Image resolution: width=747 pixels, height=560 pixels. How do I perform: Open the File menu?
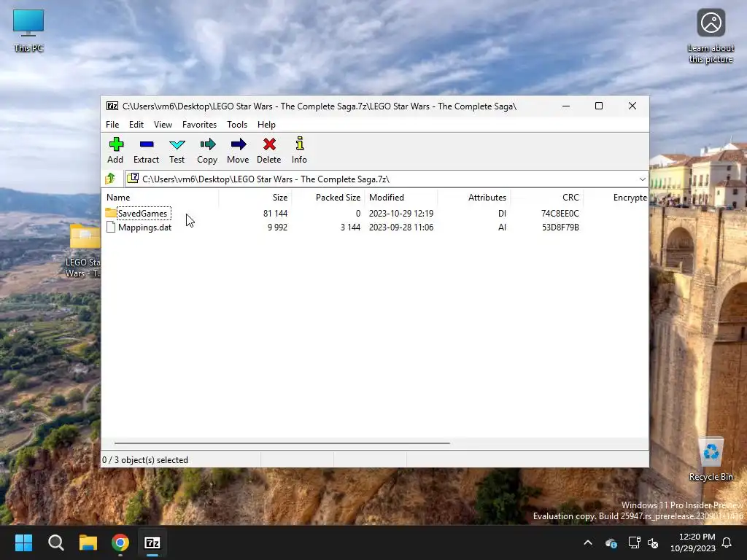[x=112, y=124]
